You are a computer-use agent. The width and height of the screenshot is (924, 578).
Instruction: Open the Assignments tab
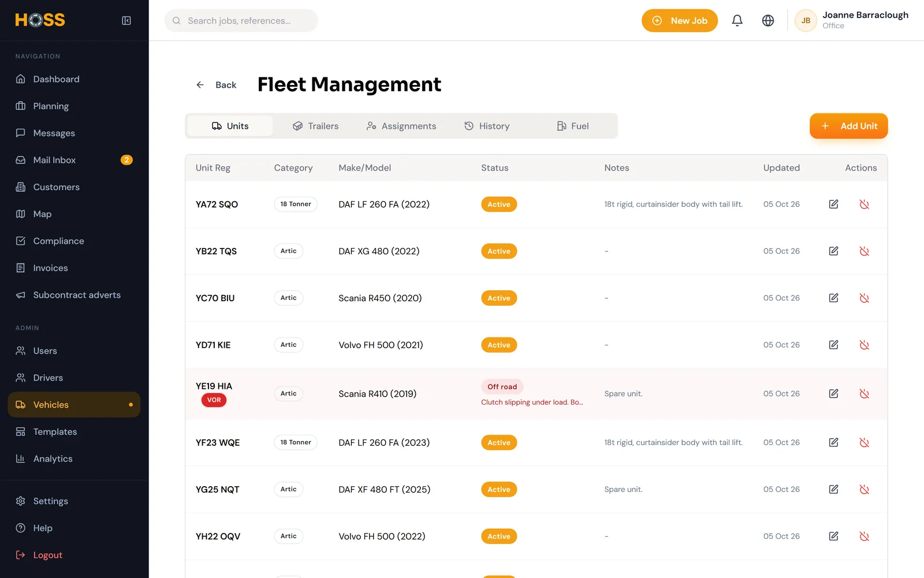click(x=401, y=126)
